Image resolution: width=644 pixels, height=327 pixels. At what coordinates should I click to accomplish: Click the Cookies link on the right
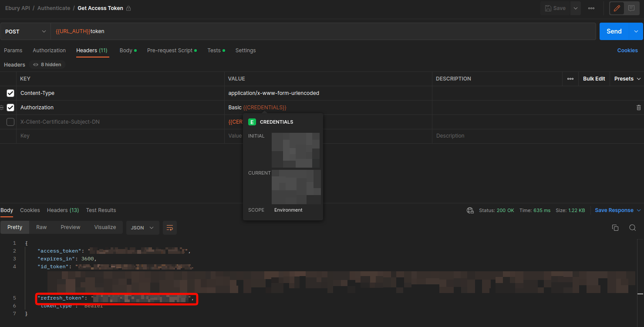click(x=627, y=51)
